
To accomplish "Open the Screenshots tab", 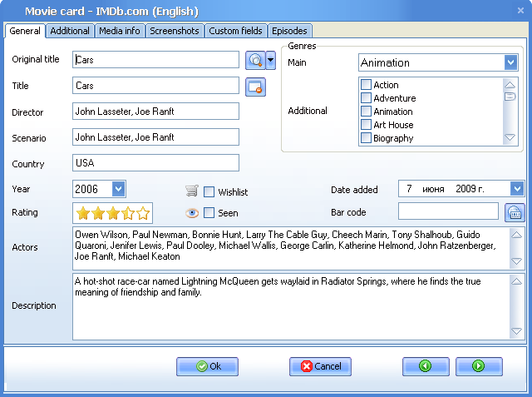I will (175, 31).
